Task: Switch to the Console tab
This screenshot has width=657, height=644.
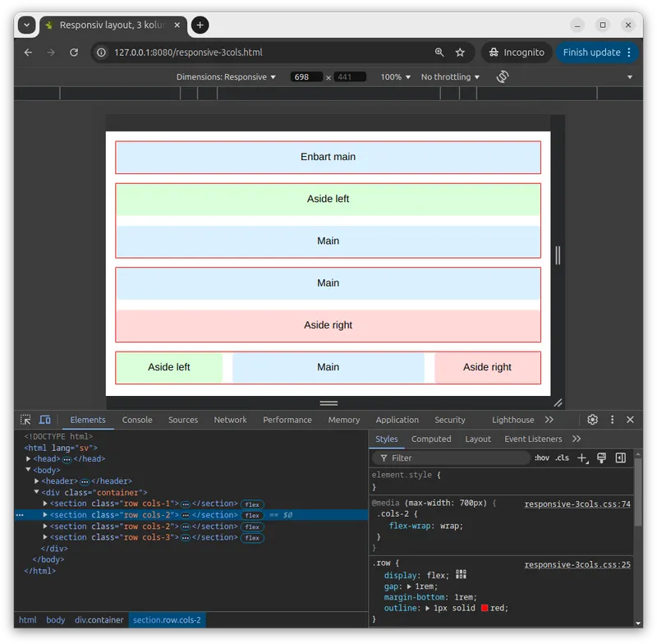Action: pos(137,420)
